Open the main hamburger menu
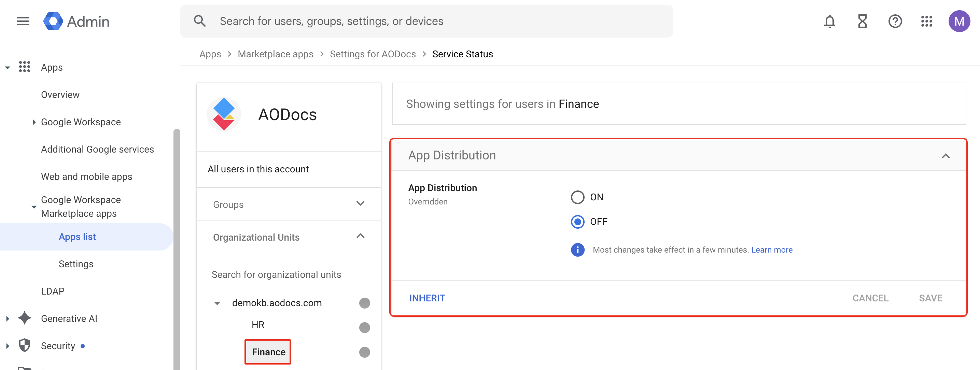Viewport: 980px width, 370px height. coord(23,21)
